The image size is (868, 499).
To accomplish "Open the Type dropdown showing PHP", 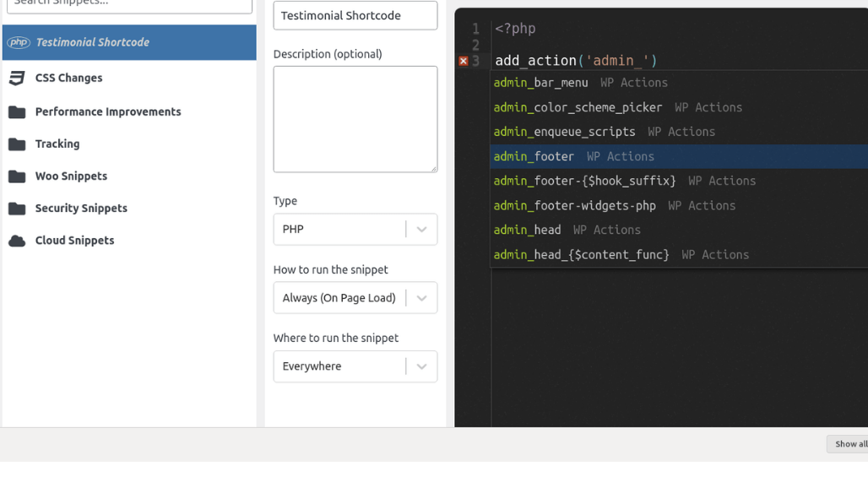I will click(355, 229).
